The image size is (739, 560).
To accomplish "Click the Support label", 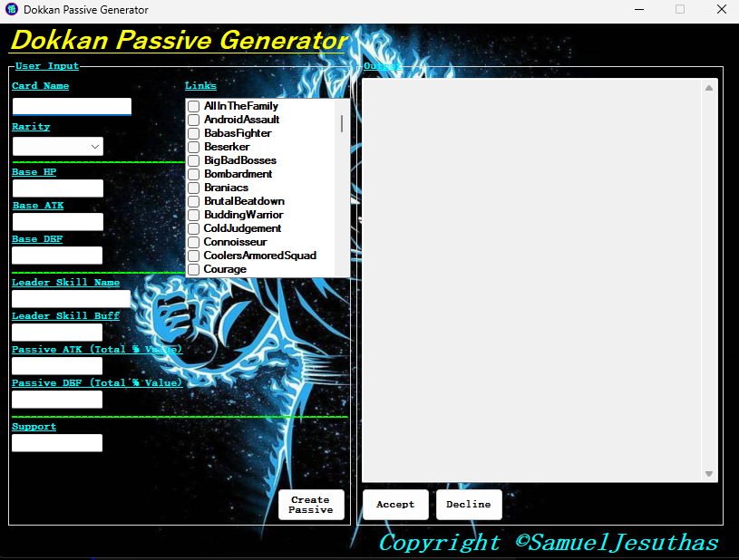I will [x=34, y=426].
